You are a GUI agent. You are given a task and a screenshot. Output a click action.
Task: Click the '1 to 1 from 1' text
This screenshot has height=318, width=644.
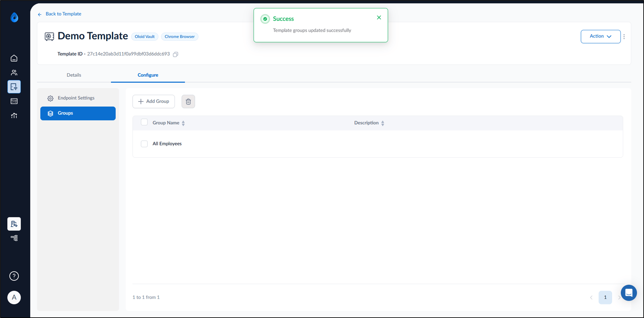pyautogui.click(x=146, y=297)
